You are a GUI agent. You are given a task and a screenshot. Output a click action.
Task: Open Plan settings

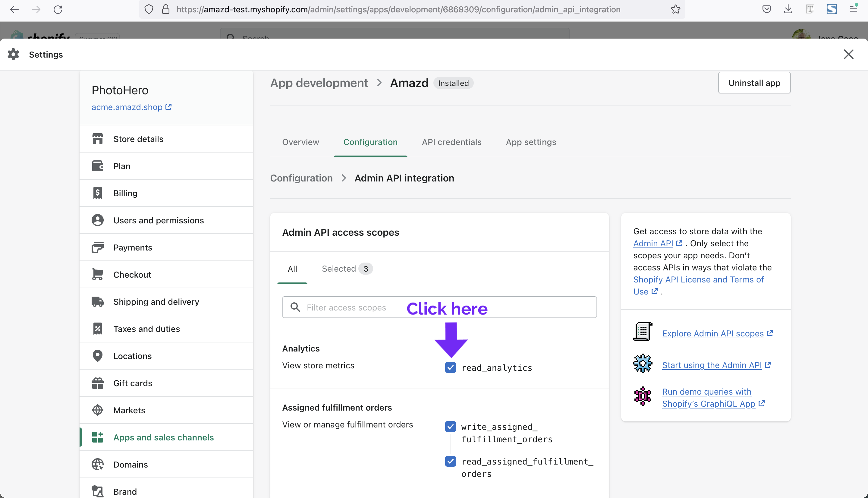pyautogui.click(x=166, y=166)
